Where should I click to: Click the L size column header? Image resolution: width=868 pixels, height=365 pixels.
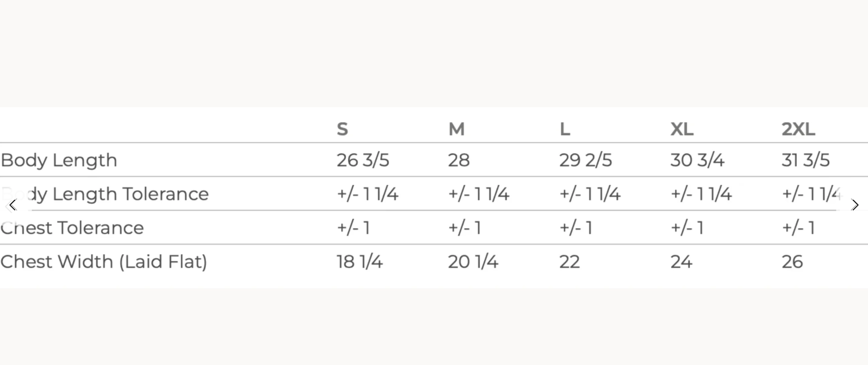coord(565,129)
